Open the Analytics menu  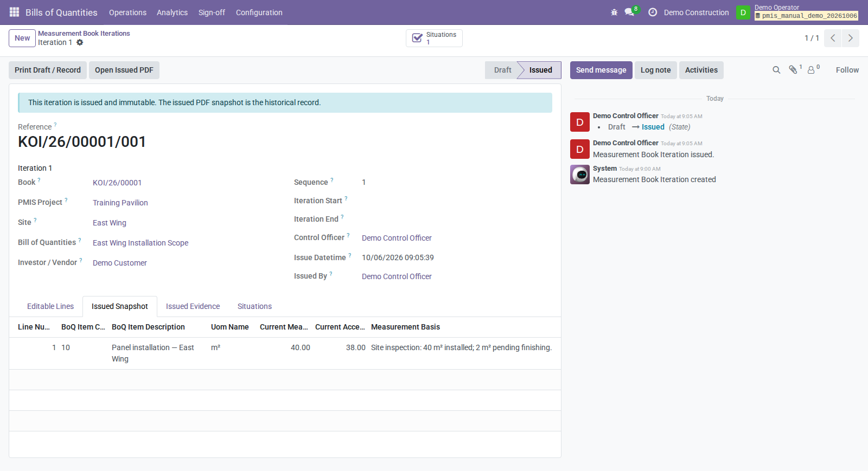point(172,12)
